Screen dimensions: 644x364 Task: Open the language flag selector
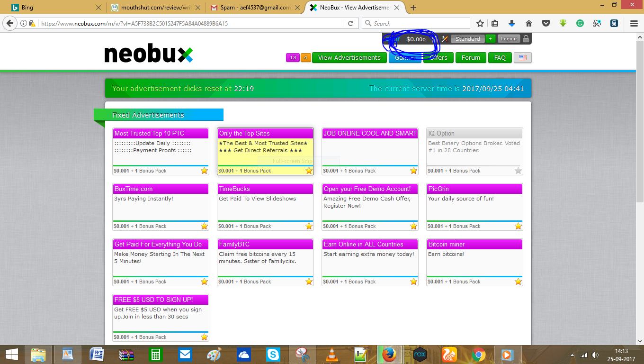[x=522, y=57]
